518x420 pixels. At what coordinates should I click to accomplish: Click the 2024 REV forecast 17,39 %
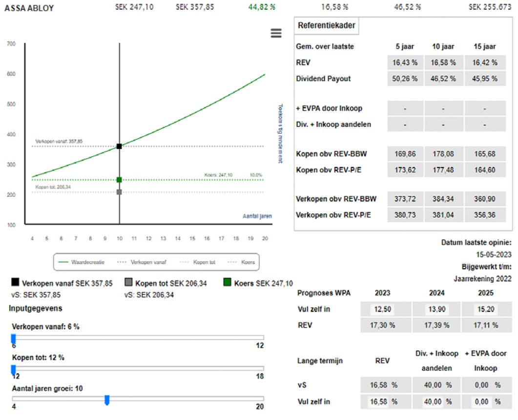(x=437, y=325)
